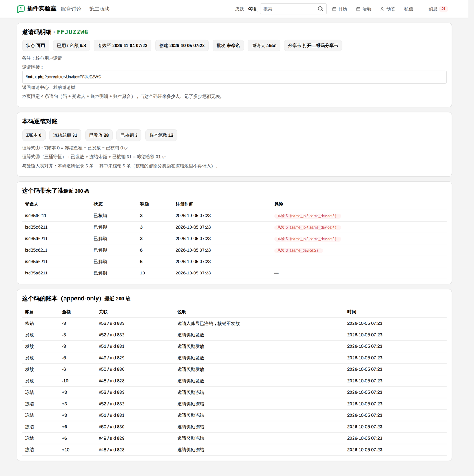Click the 账本笔数 12 chip
This screenshot has width=474, height=476.
pyautogui.click(x=161, y=135)
